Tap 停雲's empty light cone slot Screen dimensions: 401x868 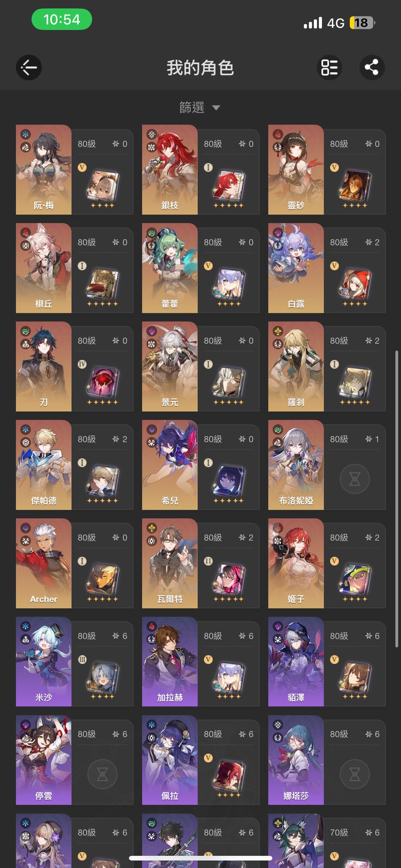(103, 773)
